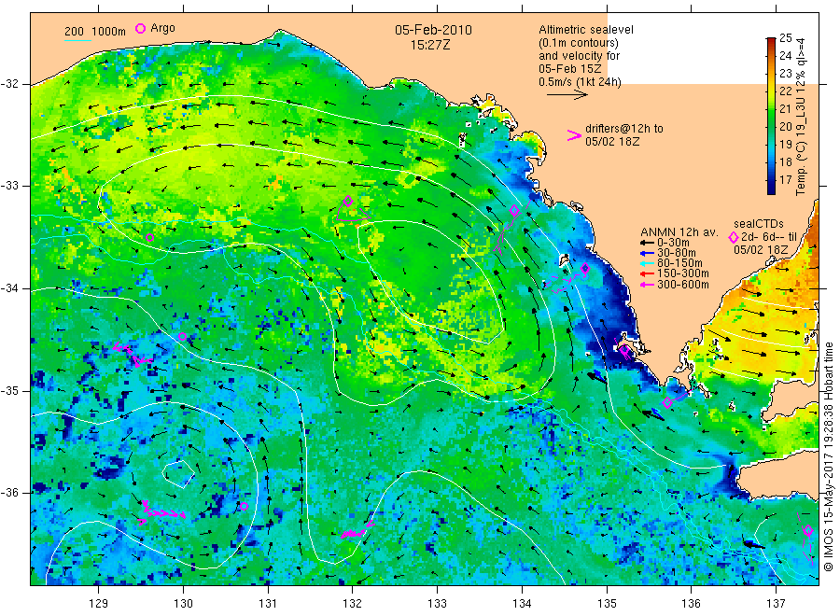Click the colorbar tick label '19'
This screenshot has height=616, width=840.
pyautogui.click(x=785, y=144)
